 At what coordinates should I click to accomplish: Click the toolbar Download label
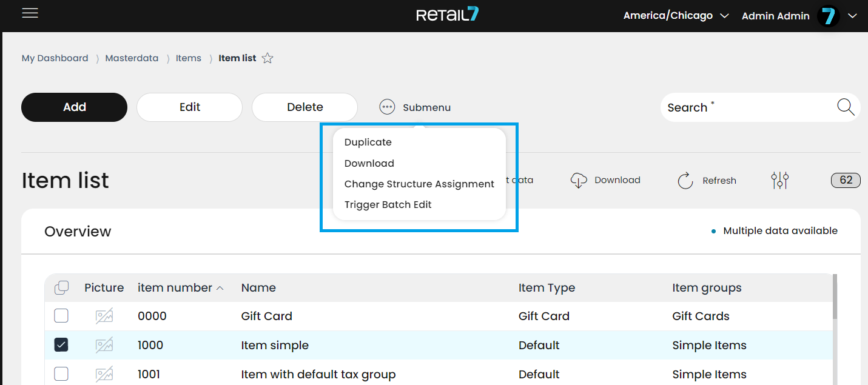pyautogui.click(x=617, y=180)
